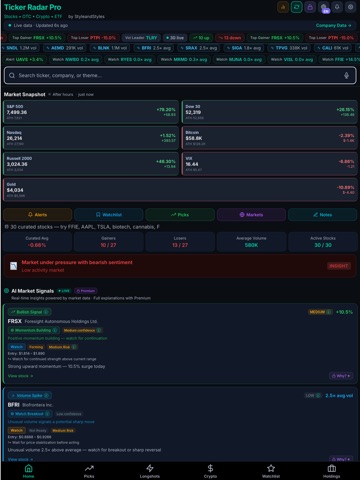Click the 13 down chip
Screen dimensions: 360x480
(230, 38)
